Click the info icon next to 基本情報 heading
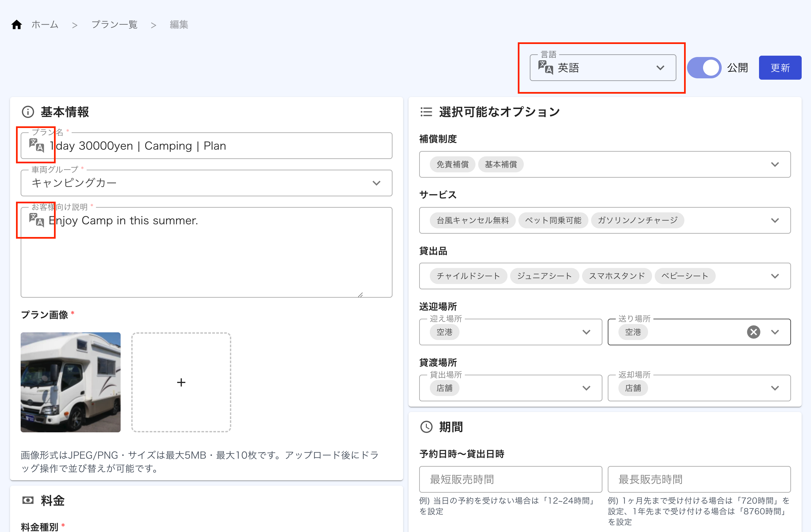This screenshot has height=532, width=811. tap(28, 112)
